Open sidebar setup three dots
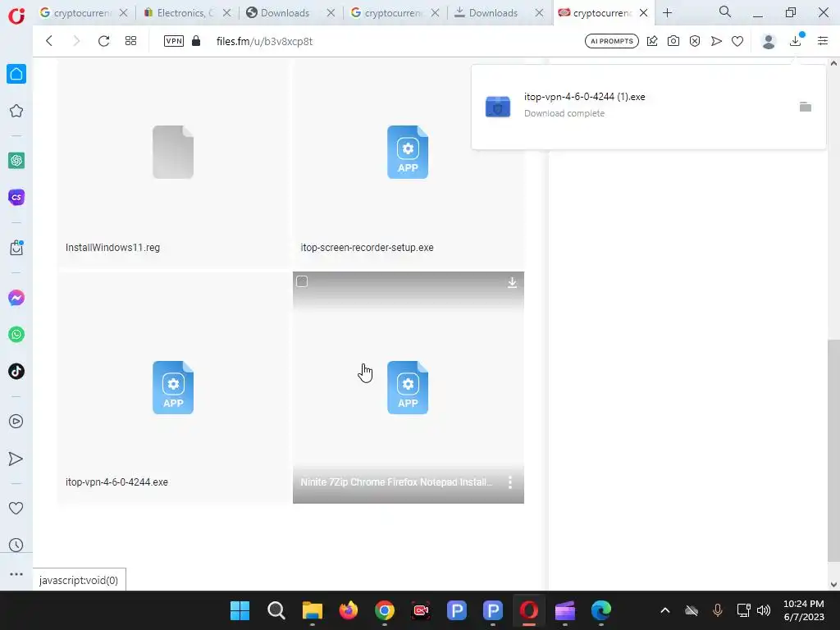 point(16,574)
